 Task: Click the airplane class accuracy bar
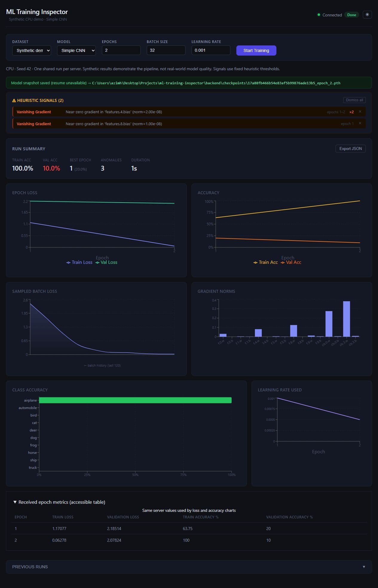tap(135, 400)
